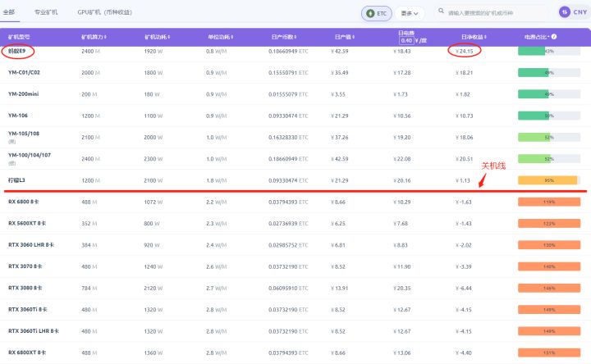
Task: Open the 电费占比 column sort dropdown
Action: pos(549,38)
